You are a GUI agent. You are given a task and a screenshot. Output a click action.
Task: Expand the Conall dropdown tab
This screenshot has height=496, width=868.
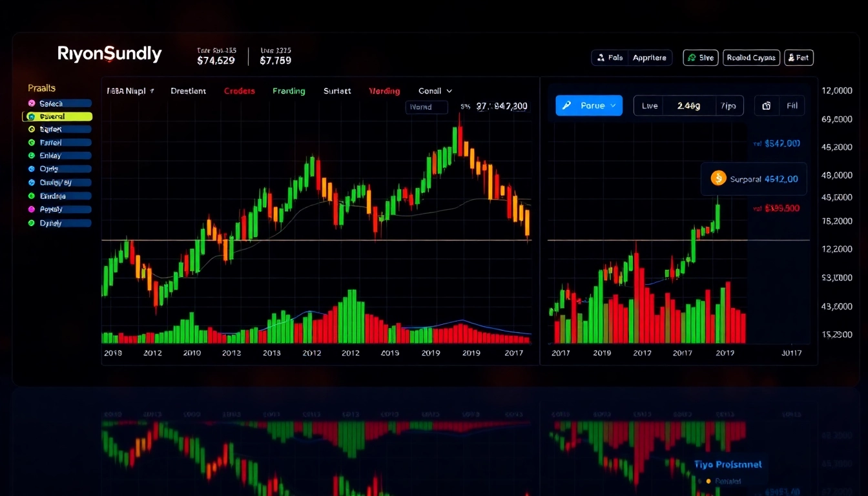(435, 91)
